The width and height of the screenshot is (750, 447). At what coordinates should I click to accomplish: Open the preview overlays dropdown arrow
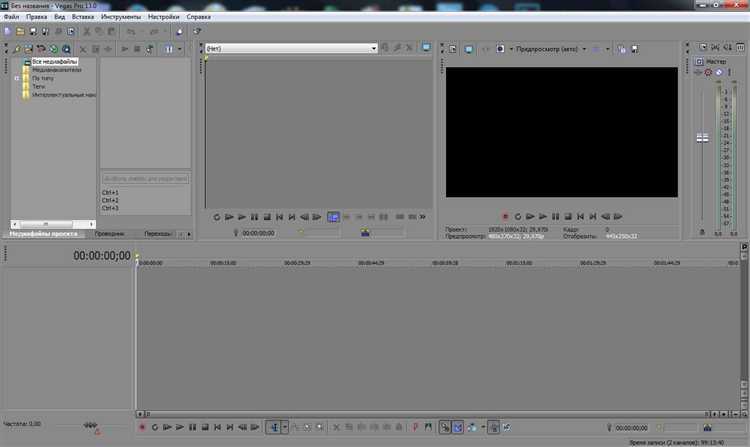(607, 49)
